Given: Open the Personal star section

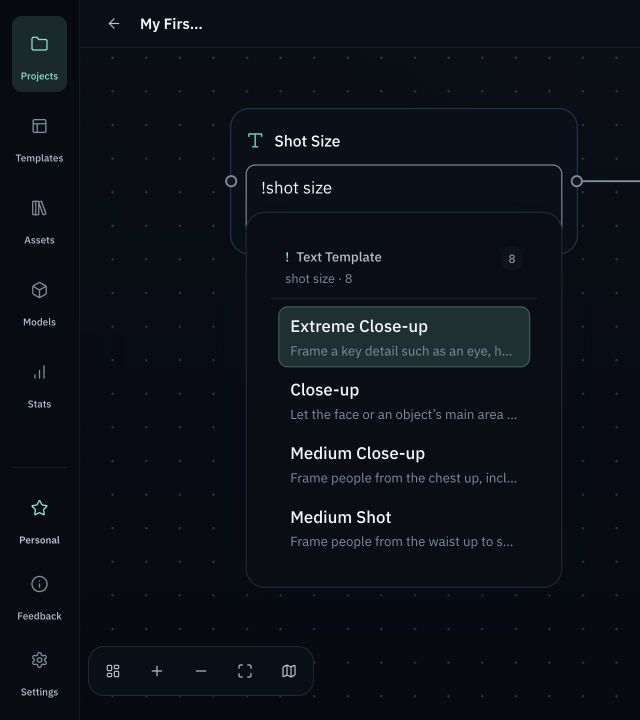Looking at the screenshot, I should pos(39,523).
